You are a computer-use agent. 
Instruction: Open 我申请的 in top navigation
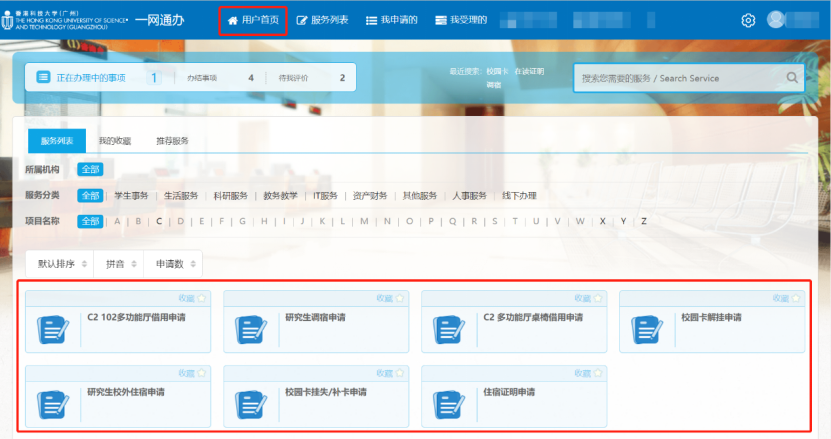391,20
